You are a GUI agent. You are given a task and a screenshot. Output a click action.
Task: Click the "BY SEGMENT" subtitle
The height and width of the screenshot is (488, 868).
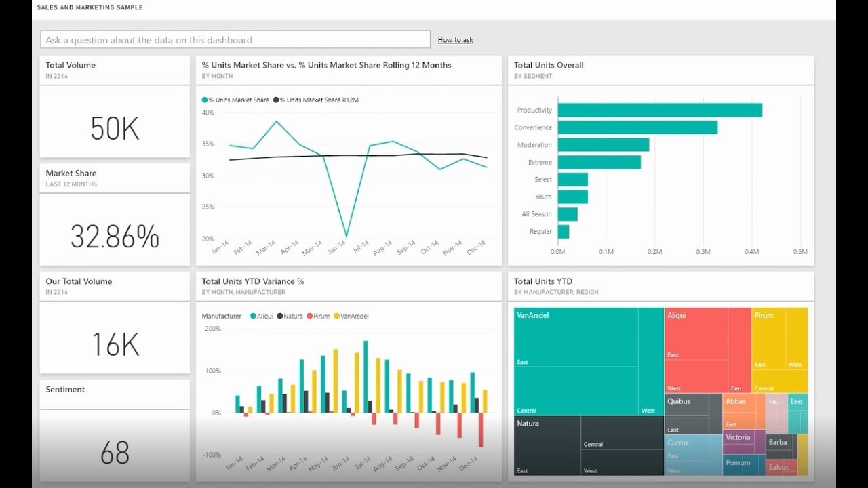coord(533,77)
